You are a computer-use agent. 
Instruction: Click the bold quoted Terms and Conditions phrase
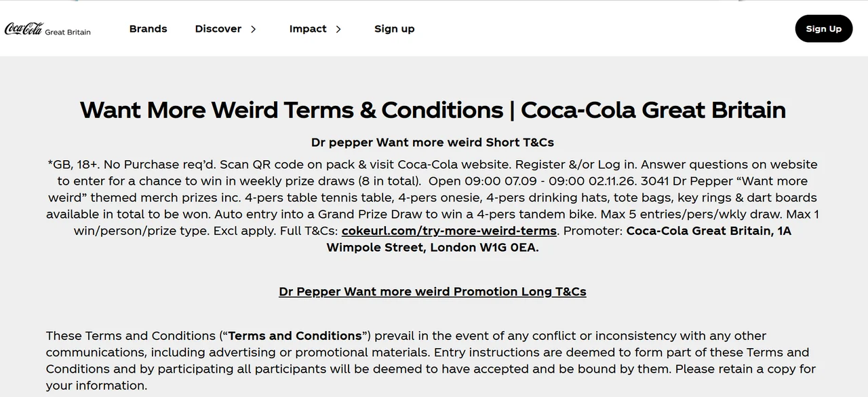(x=295, y=336)
